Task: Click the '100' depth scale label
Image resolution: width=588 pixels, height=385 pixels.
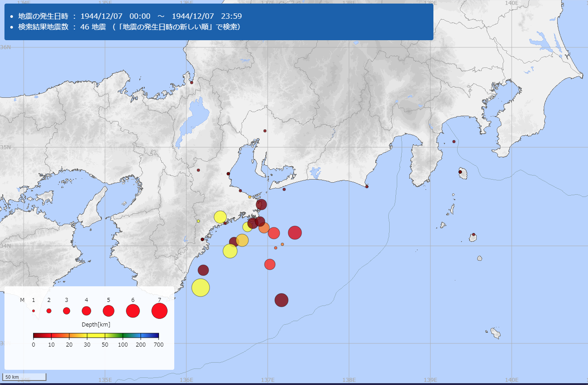Action: tap(123, 345)
